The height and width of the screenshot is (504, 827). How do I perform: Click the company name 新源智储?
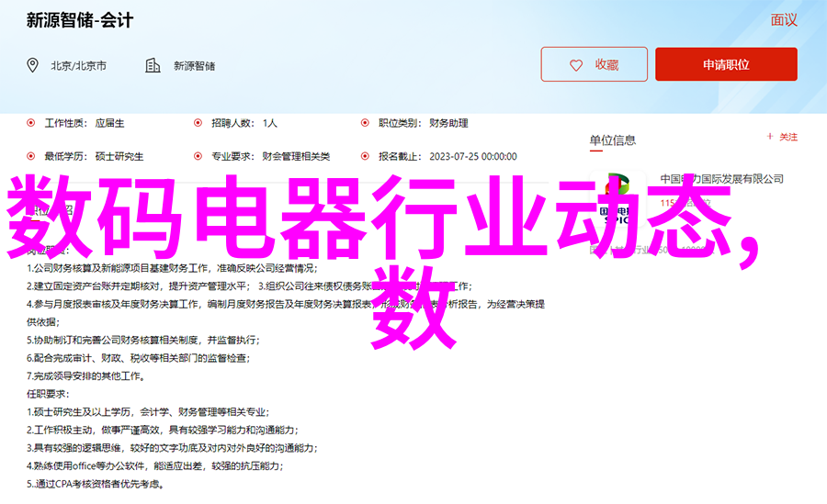(x=194, y=66)
